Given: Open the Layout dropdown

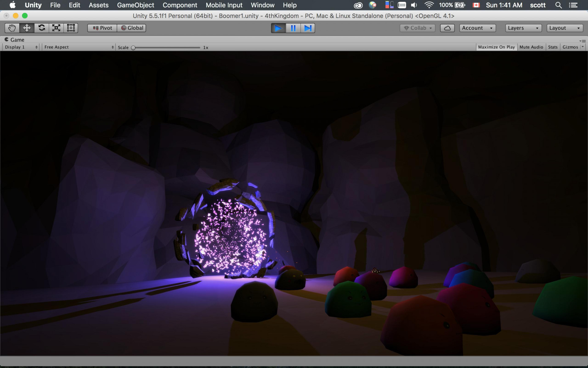Looking at the screenshot, I should [x=565, y=28].
